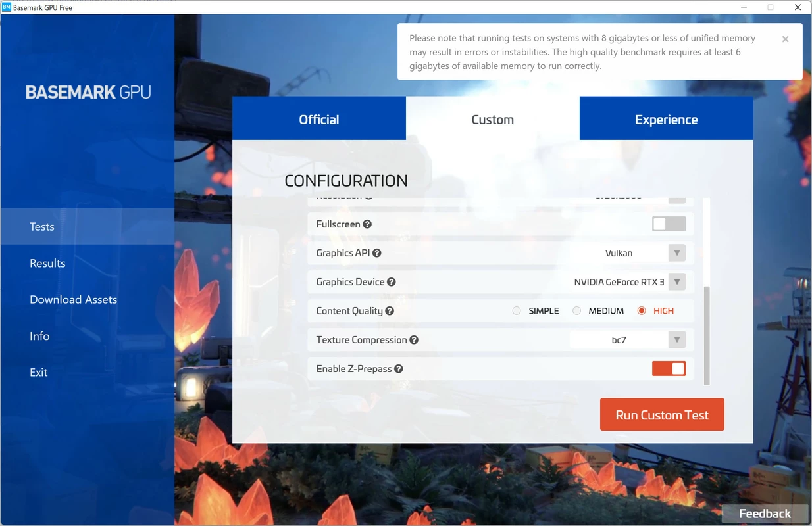This screenshot has height=526, width=812.
Task: Dismiss the memory warning notification
Action: click(785, 39)
